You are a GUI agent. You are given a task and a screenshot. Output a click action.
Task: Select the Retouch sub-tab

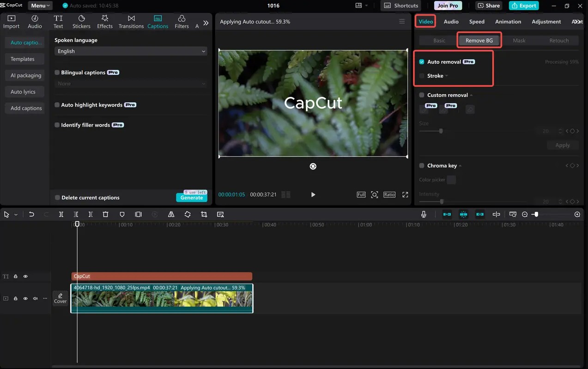pyautogui.click(x=559, y=41)
